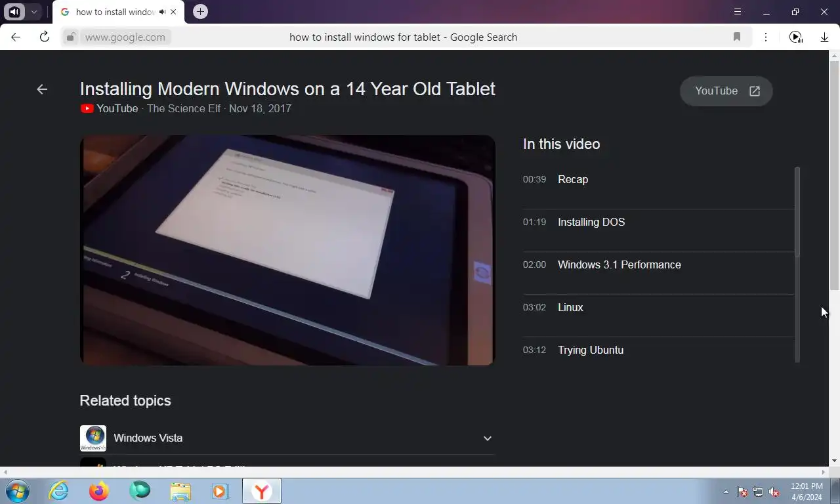
Task: Click the chapter list scrollbar in 'In this video'
Action: [797, 211]
